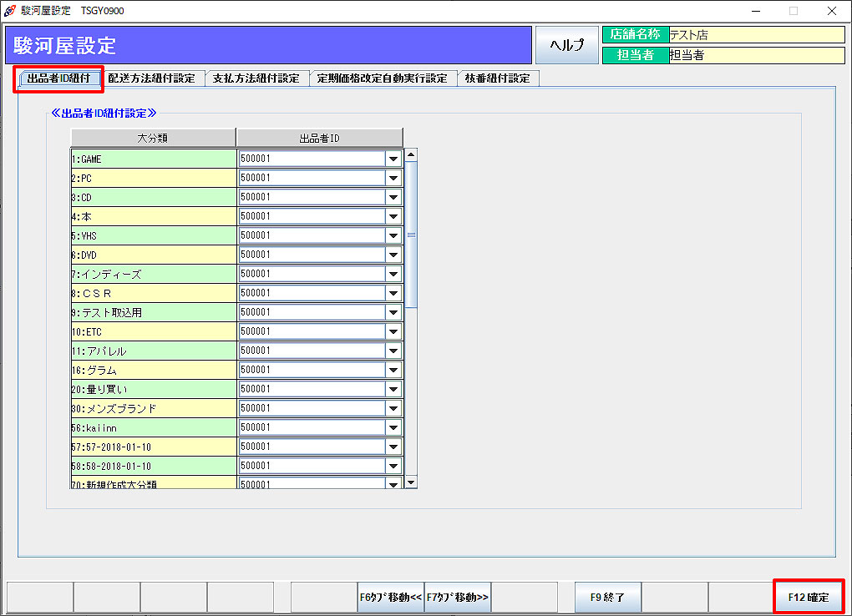Open the 出品者ID紐付 tab
This screenshot has width=852, height=616.
point(58,78)
